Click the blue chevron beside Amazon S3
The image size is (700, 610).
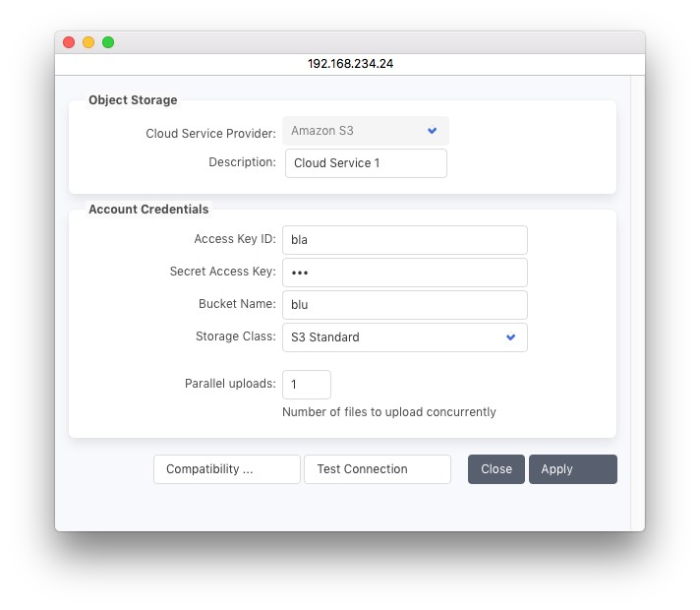pyautogui.click(x=432, y=131)
